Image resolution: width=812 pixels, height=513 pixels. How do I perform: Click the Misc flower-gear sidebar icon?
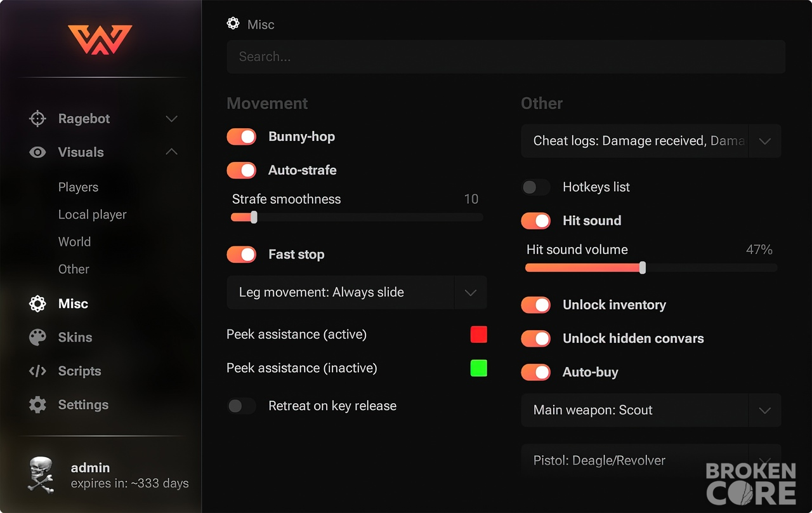click(x=37, y=303)
